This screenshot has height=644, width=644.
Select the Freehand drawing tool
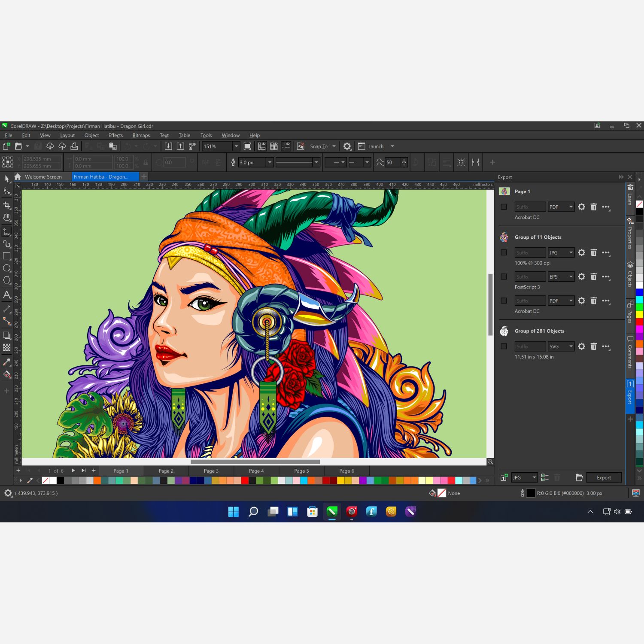click(7, 229)
